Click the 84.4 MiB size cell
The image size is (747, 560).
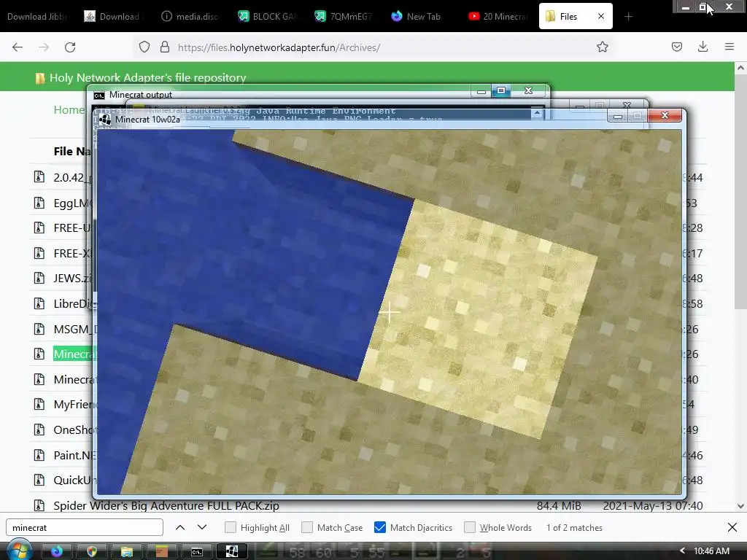click(559, 505)
